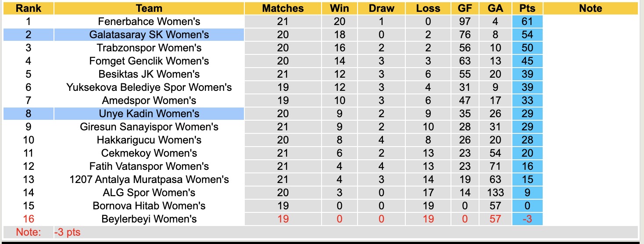Click the Win column header
Screen dimensions: 644x244
point(340,8)
